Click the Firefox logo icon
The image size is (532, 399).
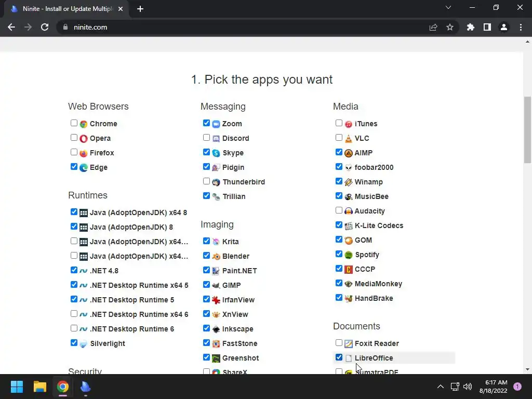(x=84, y=153)
